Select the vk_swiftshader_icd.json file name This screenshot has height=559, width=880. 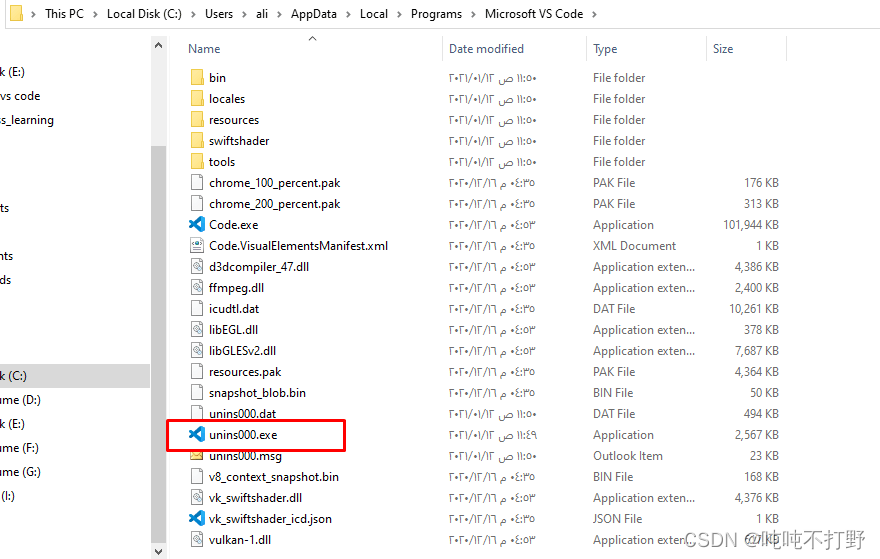(270, 519)
